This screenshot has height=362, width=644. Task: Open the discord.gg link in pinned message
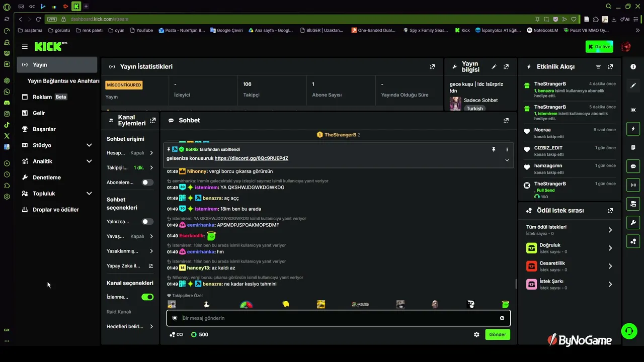252,158
